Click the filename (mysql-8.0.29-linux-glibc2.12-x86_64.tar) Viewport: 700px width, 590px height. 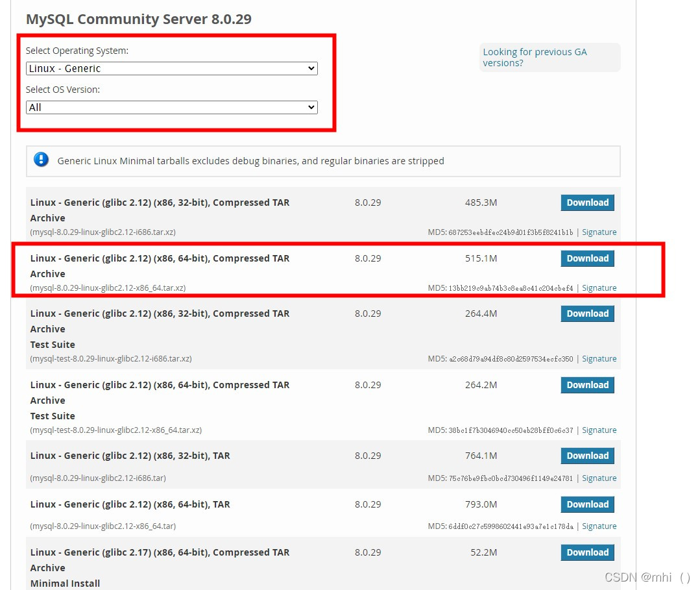tap(103, 526)
